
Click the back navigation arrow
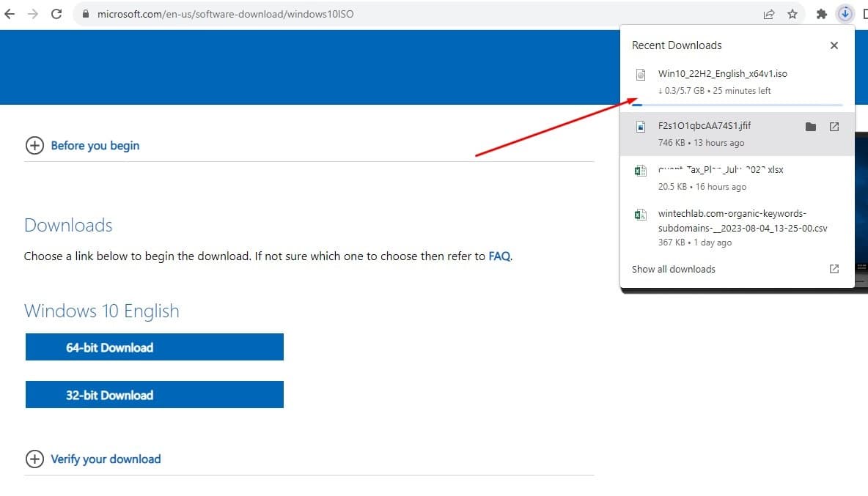pos(10,12)
